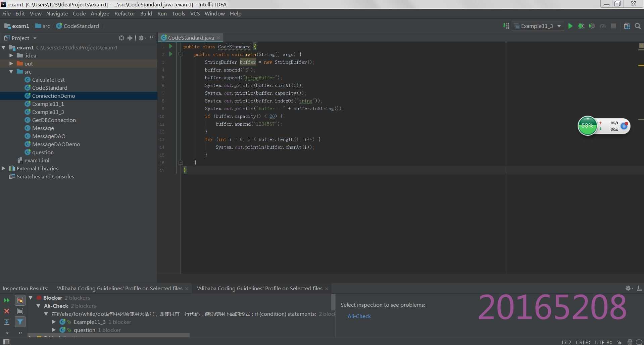Click the read-only lock icon in status bar

pyautogui.click(x=620, y=342)
